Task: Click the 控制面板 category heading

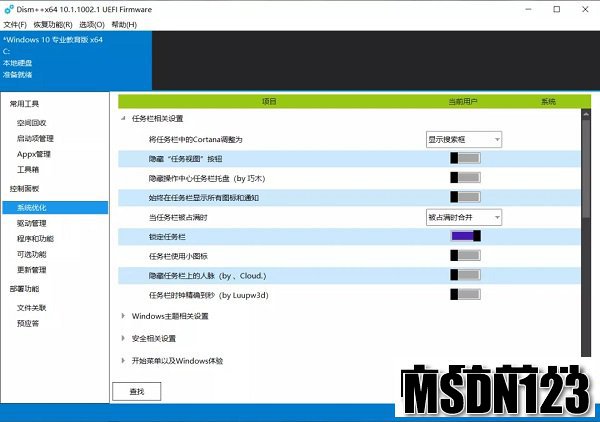Action: click(24, 189)
